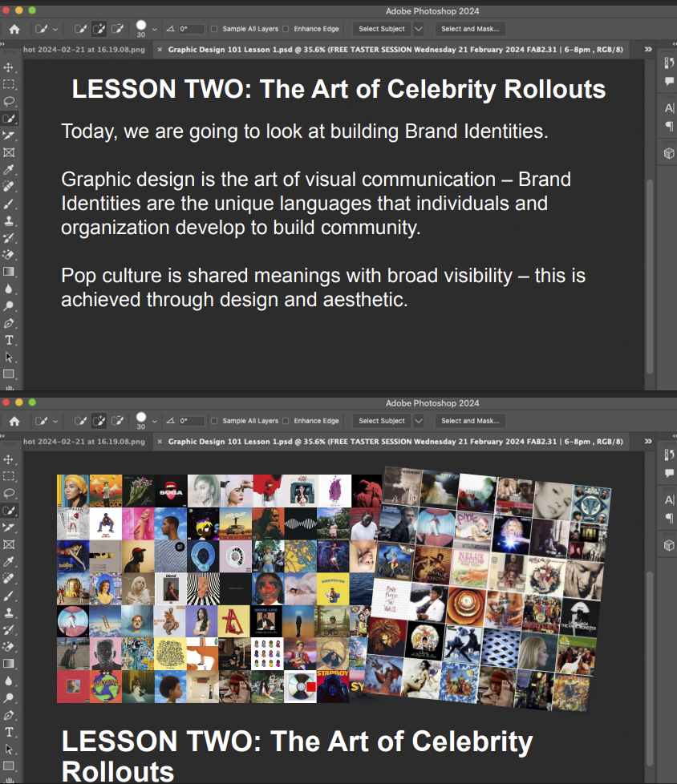The height and width of the screenshot is (784, 677).
Task: Click Select and Mask button, lower window
Action: click(x=470, y=421)
